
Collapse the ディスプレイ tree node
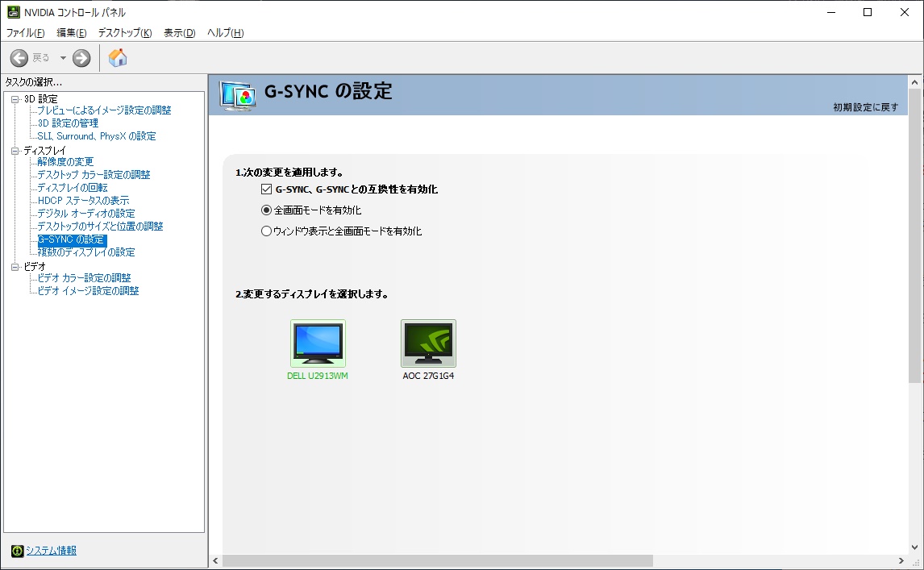(15, 151)
